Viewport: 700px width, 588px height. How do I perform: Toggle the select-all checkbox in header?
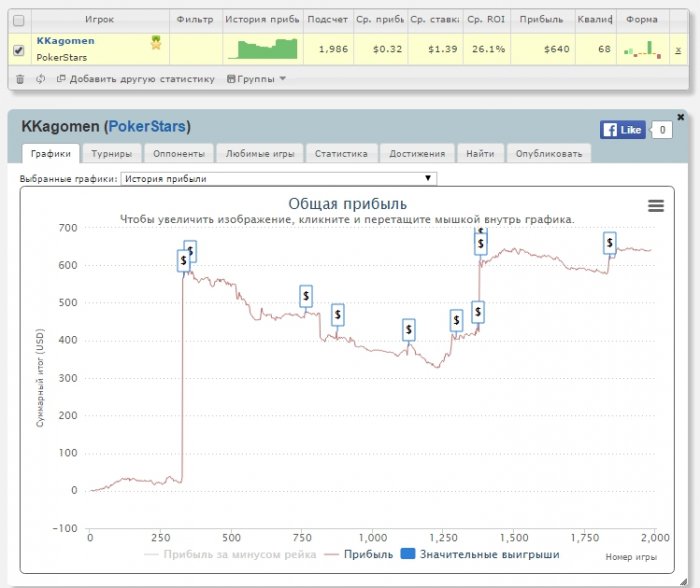[x=18, y=19]
